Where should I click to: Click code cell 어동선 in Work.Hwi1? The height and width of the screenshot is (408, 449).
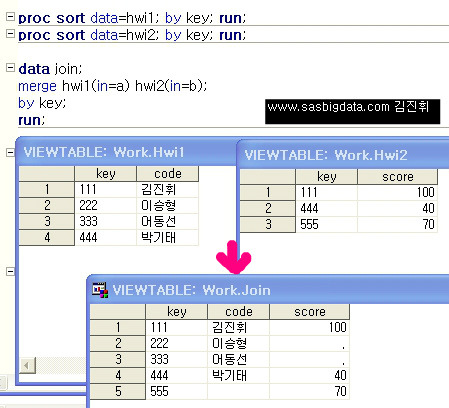point(168,221)
